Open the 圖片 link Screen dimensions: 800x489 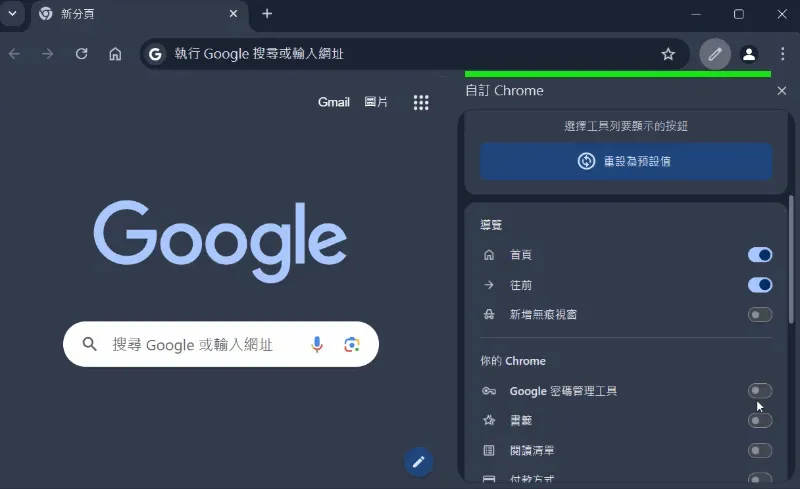(376, 102)
